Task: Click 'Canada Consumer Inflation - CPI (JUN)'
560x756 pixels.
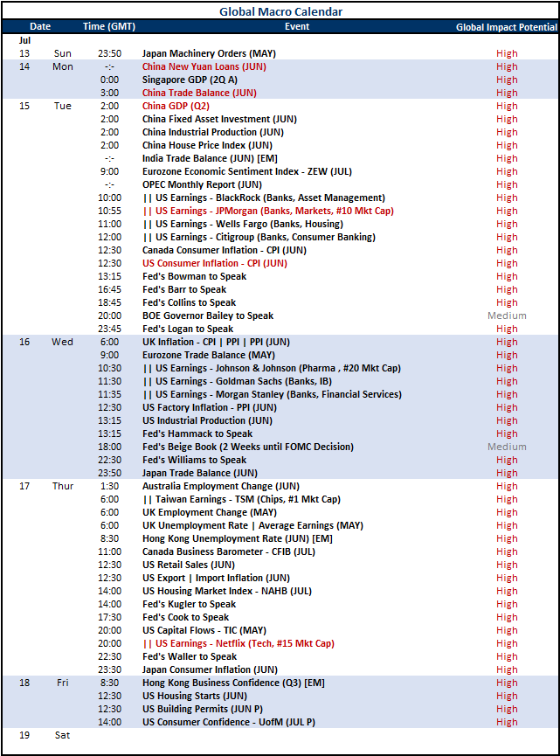Action: click(x=225, y=250)
